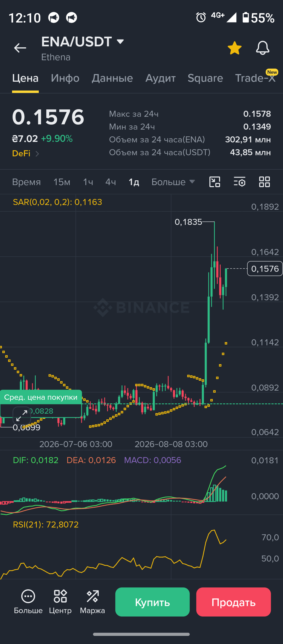The width and height of the screenshot is (283, 644).
Task: Tap the bottom home gesture bar
Action: tap(141, 634)
